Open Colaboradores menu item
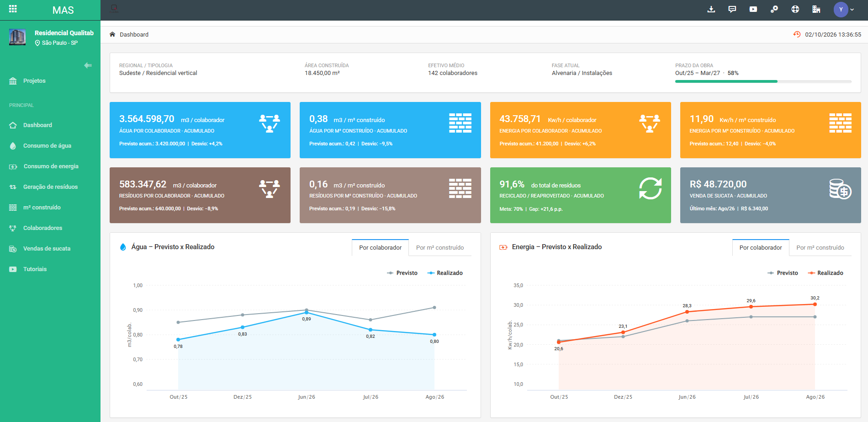The height and width of the screenshot is (422, 868). [x=50, y=228]
